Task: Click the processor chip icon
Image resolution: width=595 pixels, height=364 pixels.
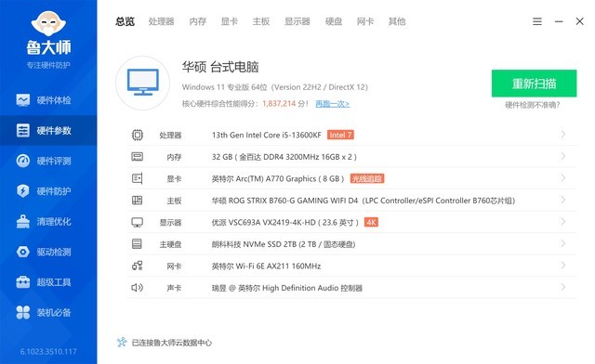Action: click(138, 135)
